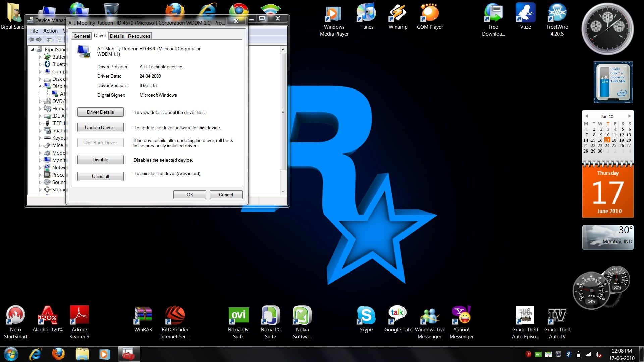Collapse the Display adapters node

coord(40,86)
